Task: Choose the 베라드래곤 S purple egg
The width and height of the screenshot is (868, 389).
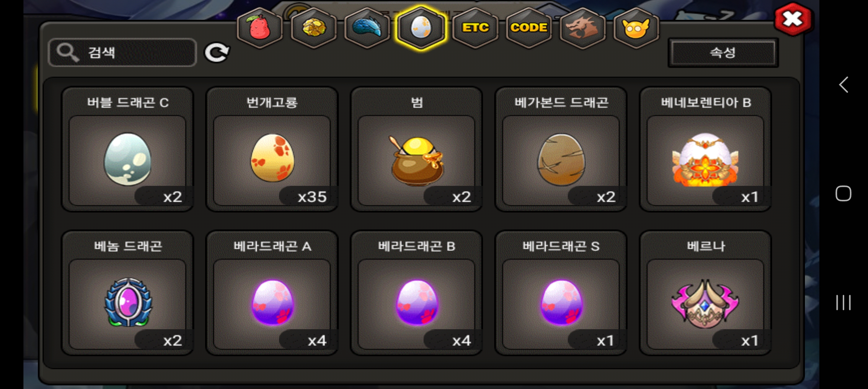Action: coord(561,293)
